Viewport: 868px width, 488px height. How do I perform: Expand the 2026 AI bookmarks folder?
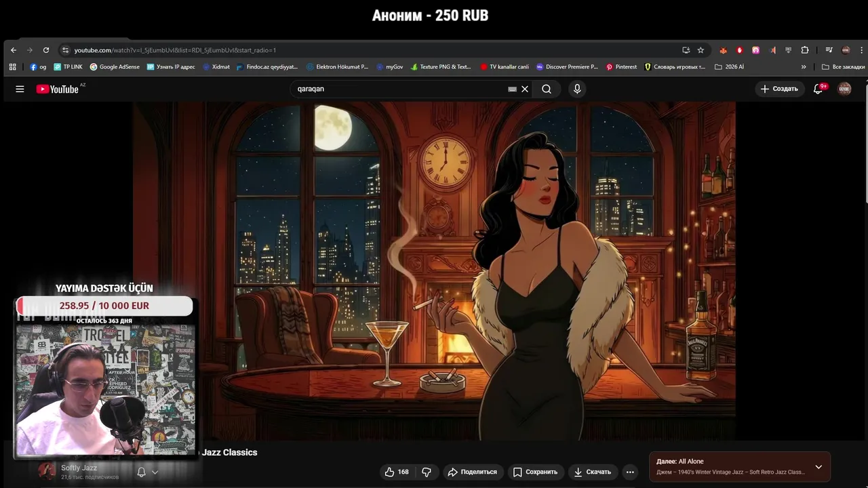(729, 67)
